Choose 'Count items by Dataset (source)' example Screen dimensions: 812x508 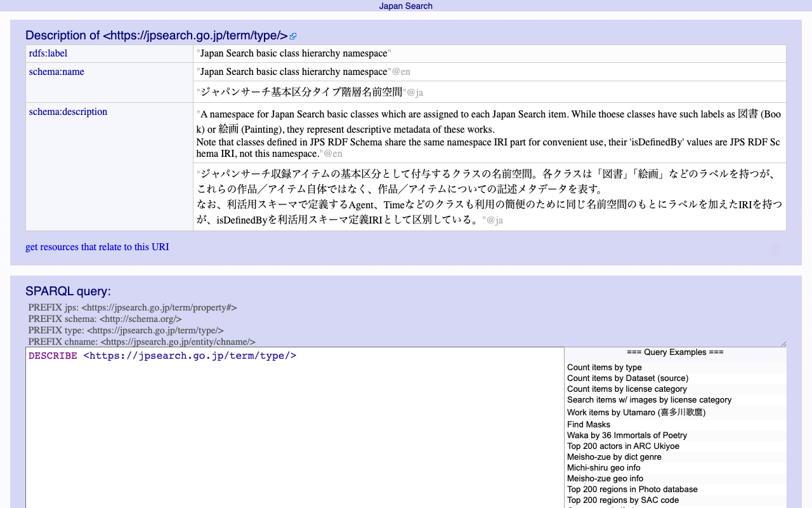point(627,378)
